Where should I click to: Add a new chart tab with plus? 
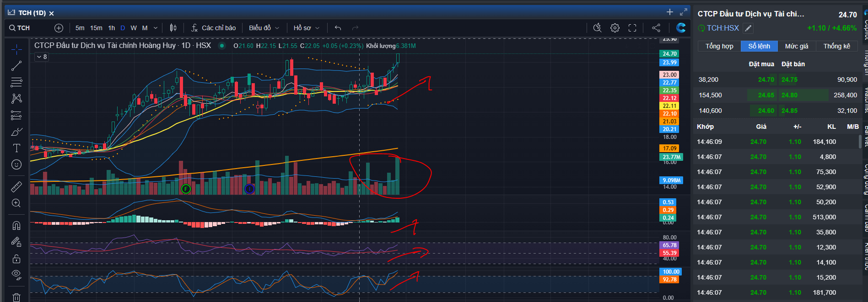(x=670, y=12)
